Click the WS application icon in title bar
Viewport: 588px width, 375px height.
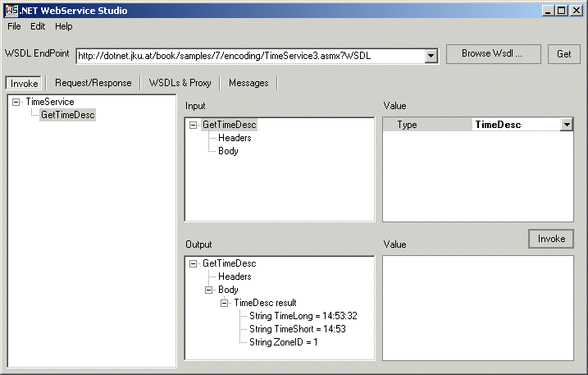tap(11, 11)
